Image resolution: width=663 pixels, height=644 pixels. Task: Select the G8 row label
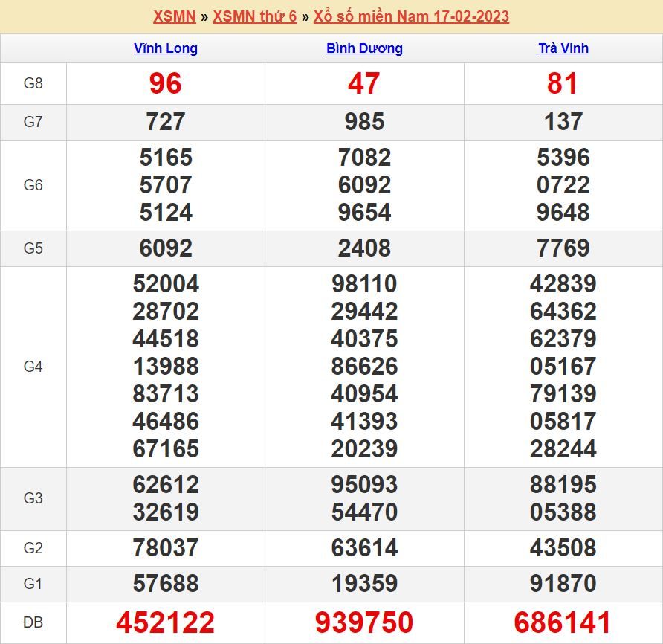pos(33,83)
